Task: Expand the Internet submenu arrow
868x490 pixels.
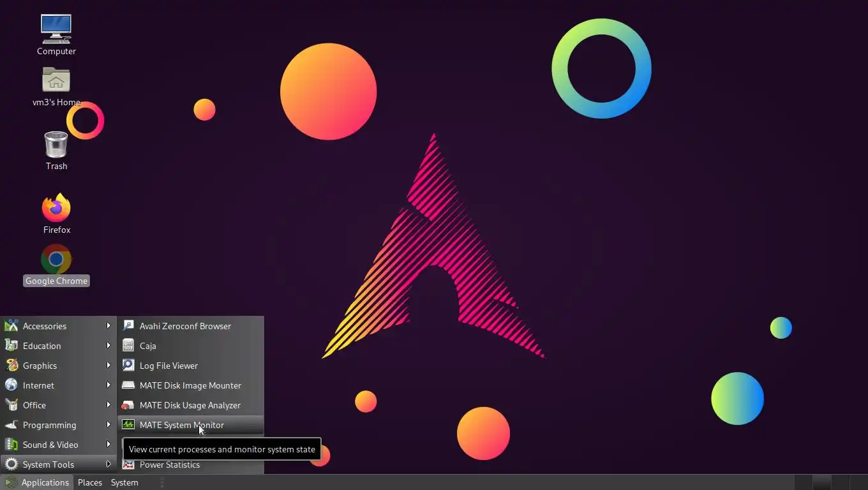Action: coord(108,385)
